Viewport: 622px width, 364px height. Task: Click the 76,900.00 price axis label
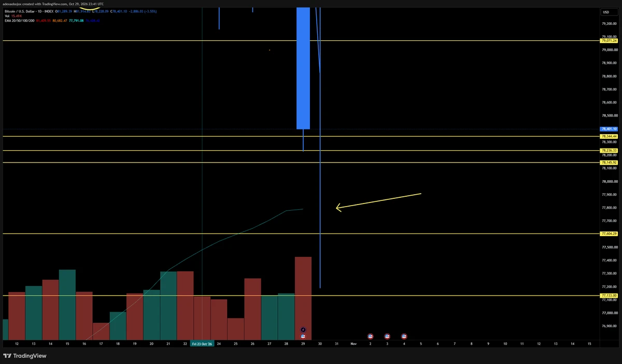coord(609,326)
